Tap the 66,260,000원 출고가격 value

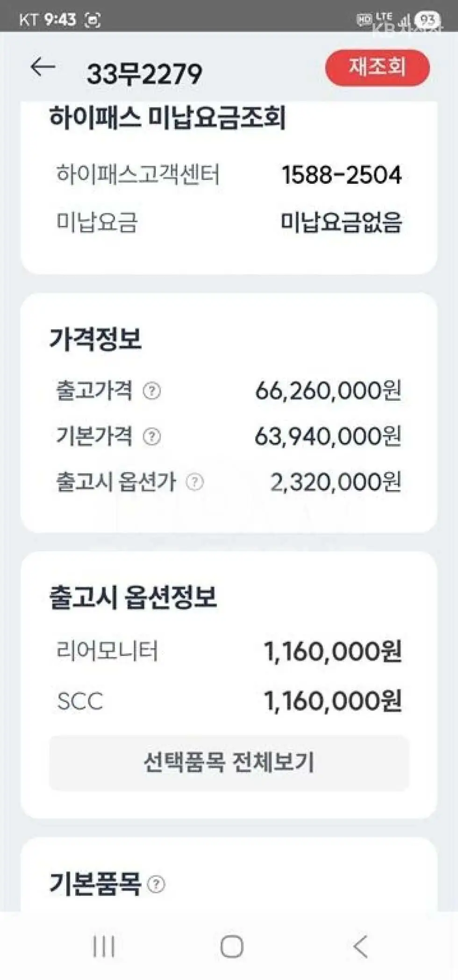point(328,391)
